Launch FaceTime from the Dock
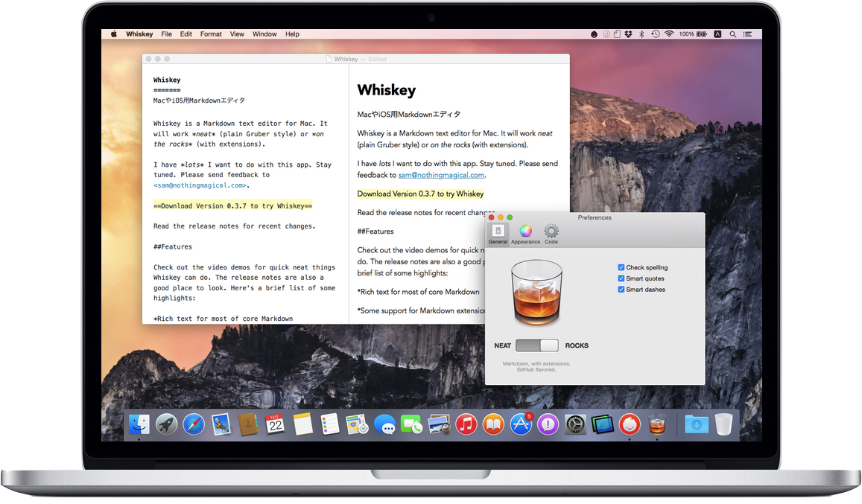Viewport: 862px width, 504px height. click(x=411, y=424)
